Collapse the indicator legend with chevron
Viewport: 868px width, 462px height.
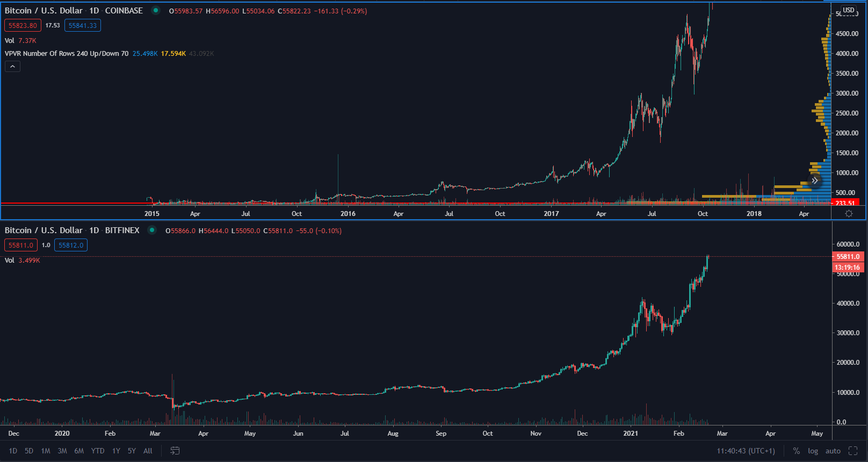tap(12, 66)
